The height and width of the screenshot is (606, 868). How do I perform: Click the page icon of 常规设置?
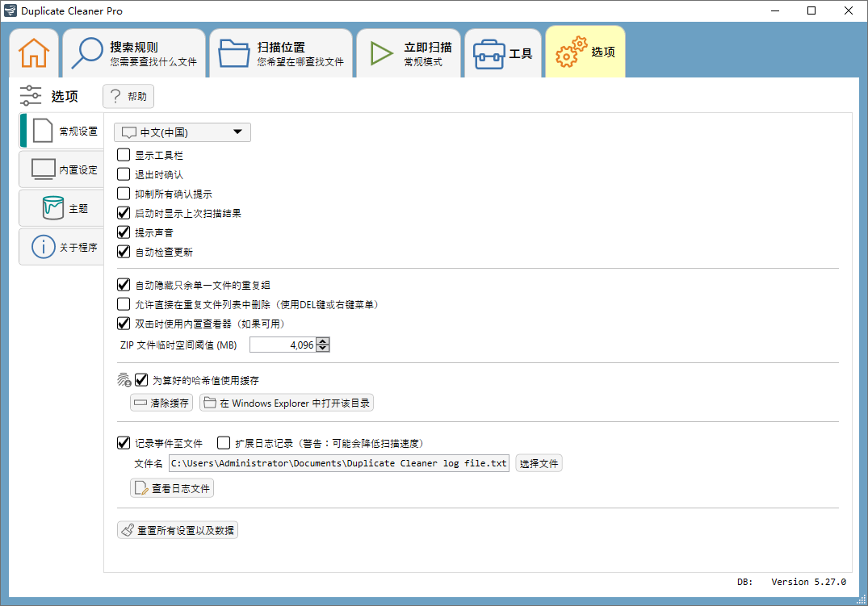43,131
